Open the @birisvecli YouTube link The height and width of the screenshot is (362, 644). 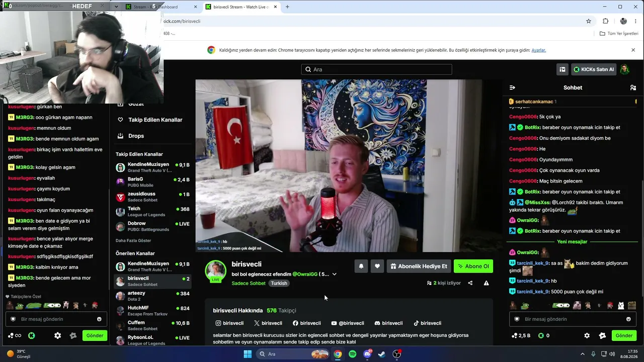click(348, 323)
